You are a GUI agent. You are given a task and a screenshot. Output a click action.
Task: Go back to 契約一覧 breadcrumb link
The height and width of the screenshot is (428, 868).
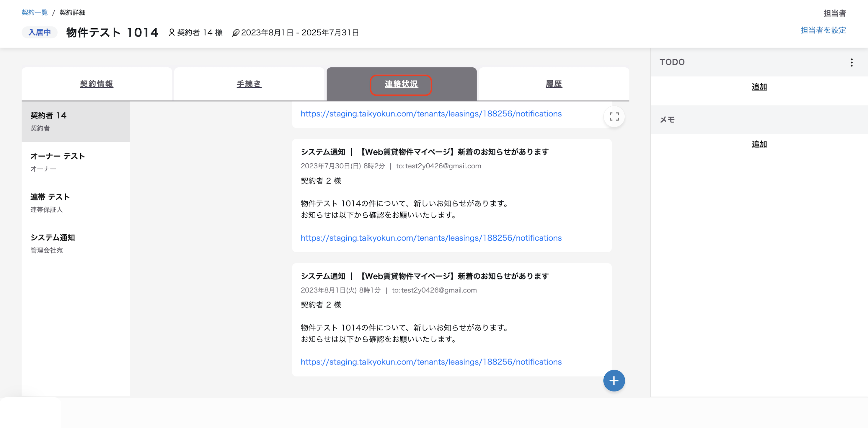[x=35, y=12]
